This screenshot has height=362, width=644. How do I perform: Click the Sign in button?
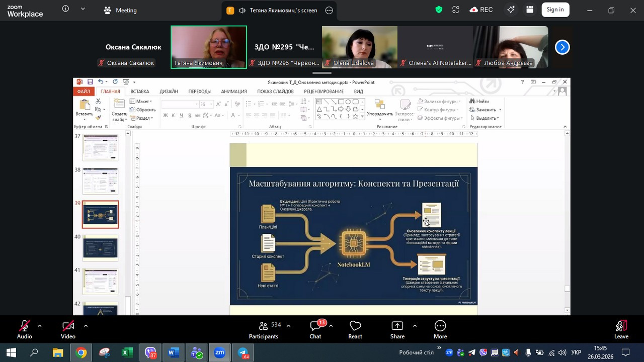click(x=555, y=10)
